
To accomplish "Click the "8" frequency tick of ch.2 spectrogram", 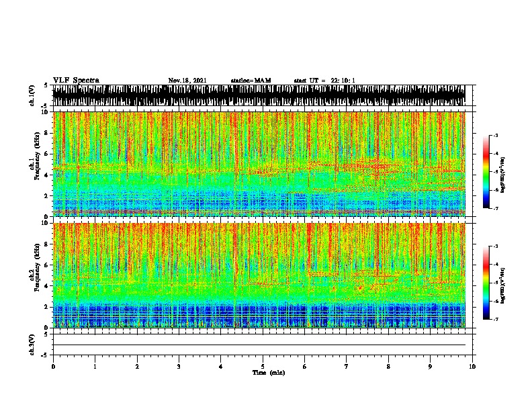I will click(47, 244).
